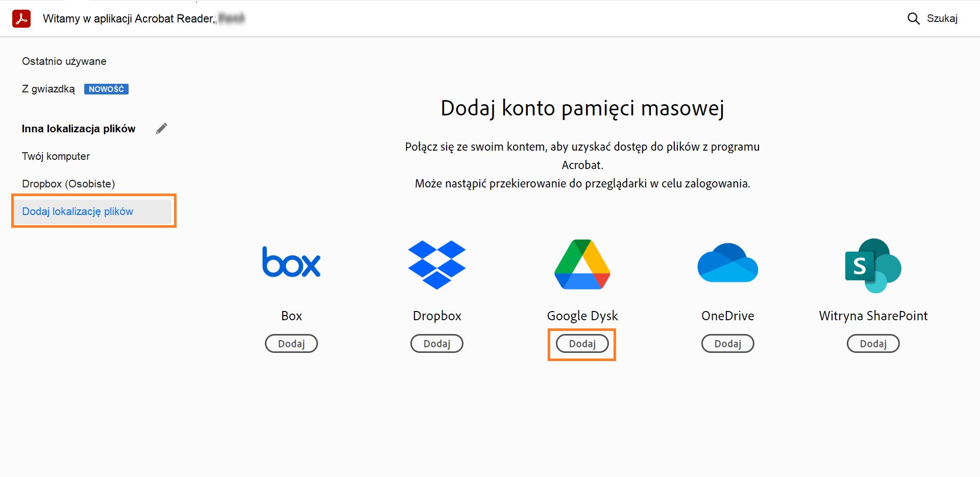Click the Adobe Acrobat Reader logo
980x477 pixels.
(21, 18)
